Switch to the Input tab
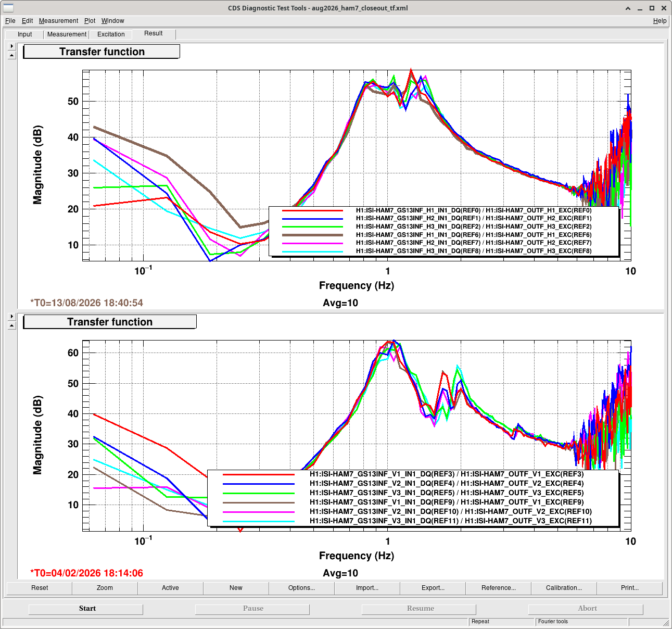Image resolution: width=672 pixels, height=629 pixels. tap(25, 34)
